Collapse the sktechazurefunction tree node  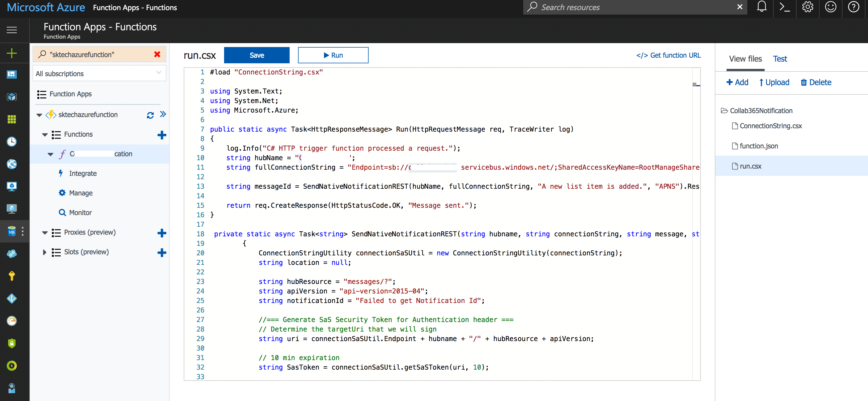pos(39,115)
